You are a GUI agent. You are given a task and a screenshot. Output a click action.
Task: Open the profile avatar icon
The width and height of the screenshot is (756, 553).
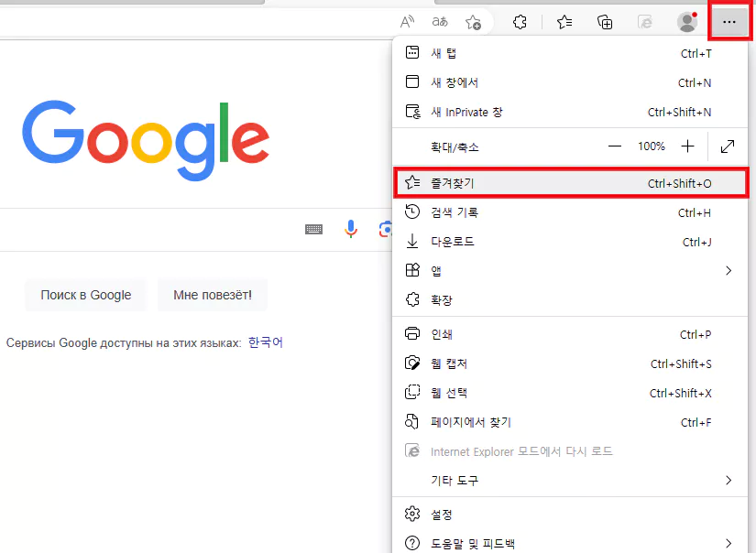point(687,21)
